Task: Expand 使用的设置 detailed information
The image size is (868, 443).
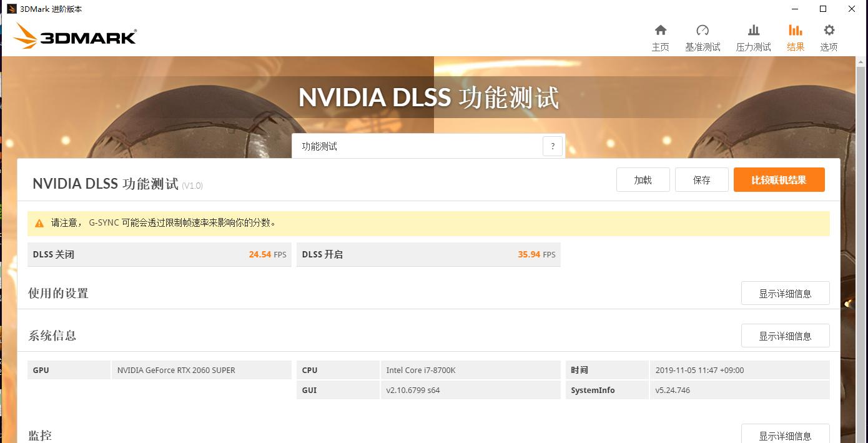Action: pyautogui.click(x=785, y=293)
